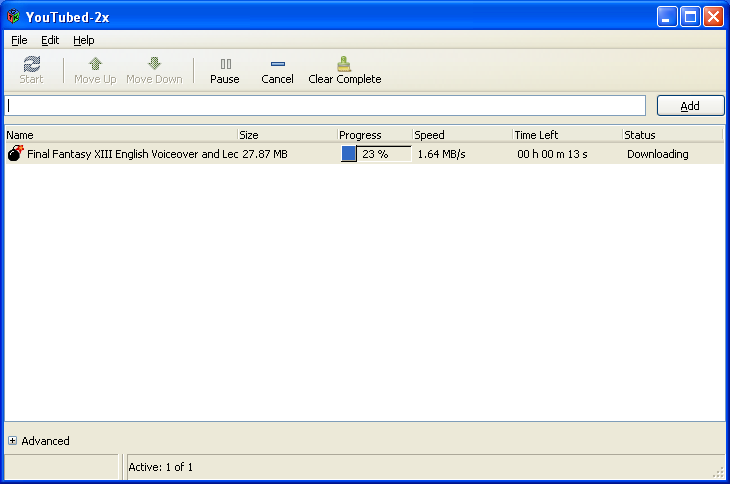Cancel the selected download
Image resolution: width=730 pixels, height=484 pixels.
pos(277,70)
